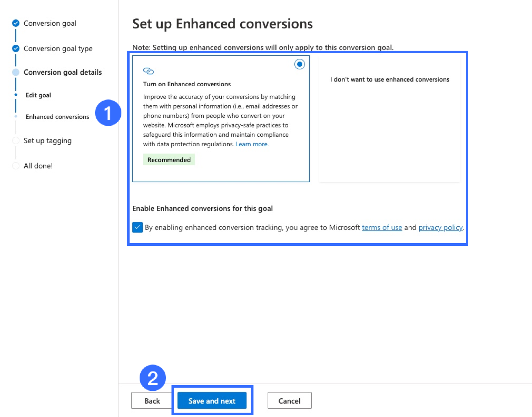Open the Enhanced conversions sub-step
Viewport: 532px width, 417px height.
[x=57, y=117]
